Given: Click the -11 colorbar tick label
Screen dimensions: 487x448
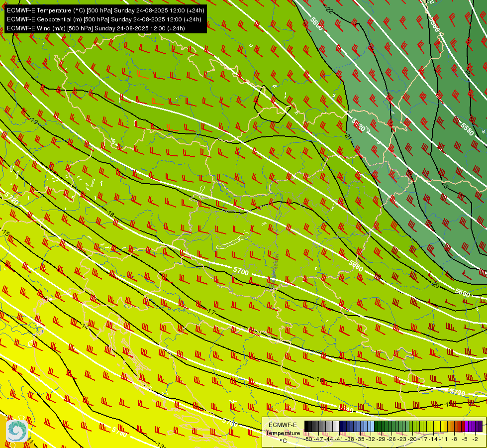Looking at the screenshot, I should pos(444,440).
